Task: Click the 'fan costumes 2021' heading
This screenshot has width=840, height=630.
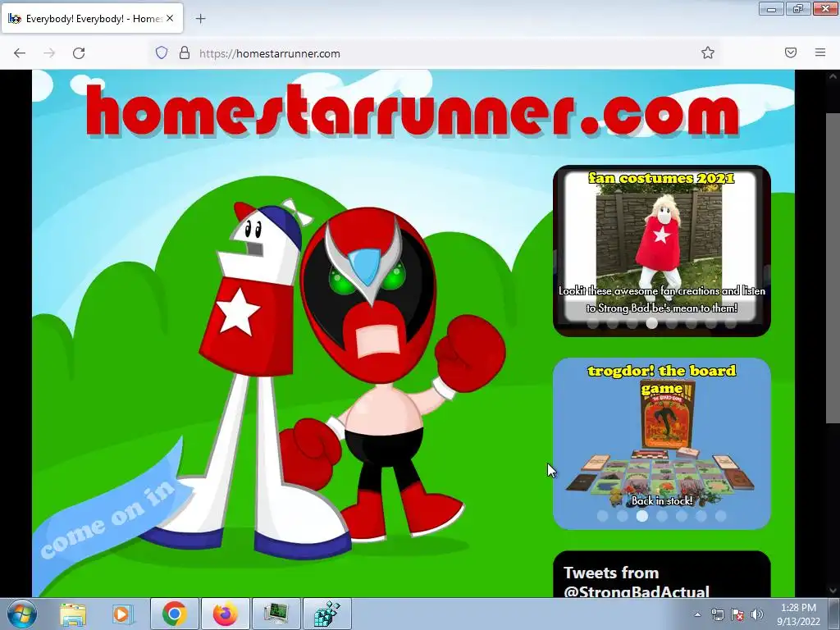Action: pos(662,178)
